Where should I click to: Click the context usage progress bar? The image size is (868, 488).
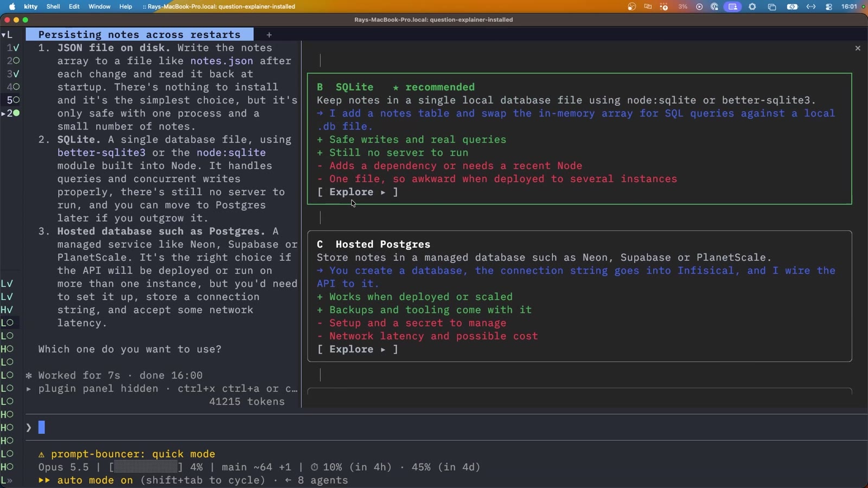[146, 467]
